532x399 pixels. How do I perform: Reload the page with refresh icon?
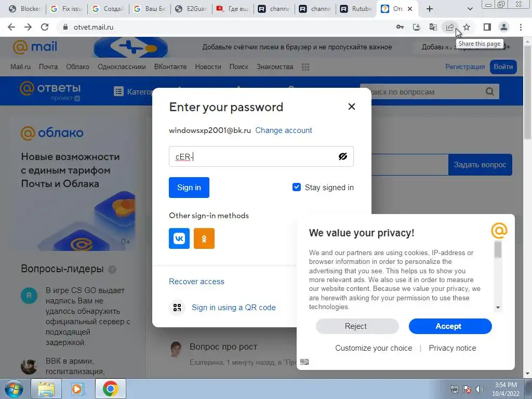click(45, 27)
